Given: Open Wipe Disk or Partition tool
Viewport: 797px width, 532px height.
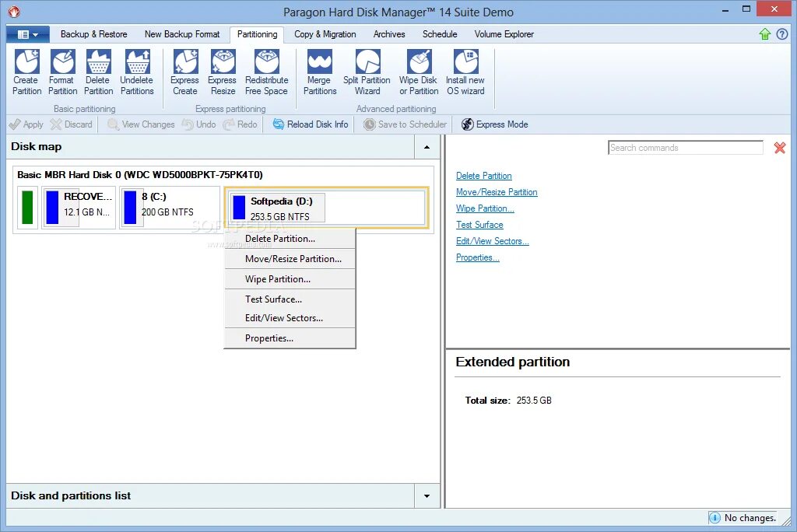Looking at the screenshot, I should click(x=418, y=72).
